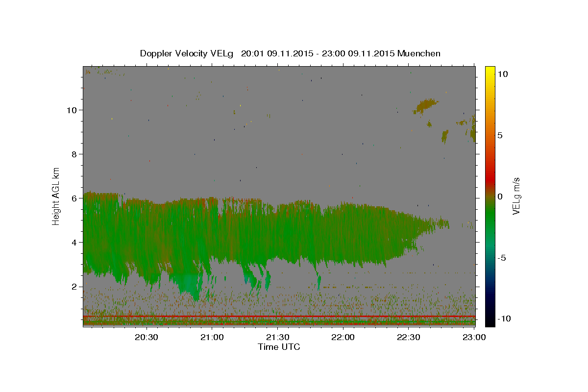Screen dimensions: 588x392
Task: Click the height tick label 6
Action: pyautogui.click(x=74, y=198)
